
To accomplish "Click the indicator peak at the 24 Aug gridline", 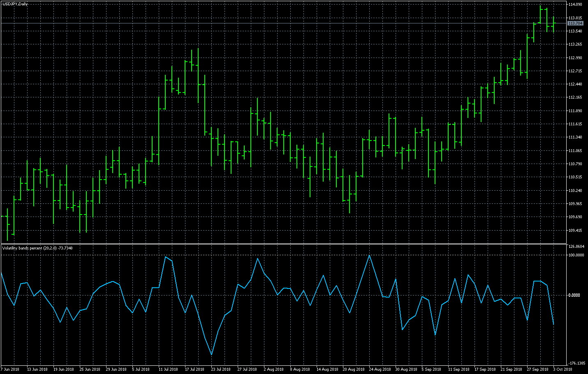I will [x=369, y=256].
